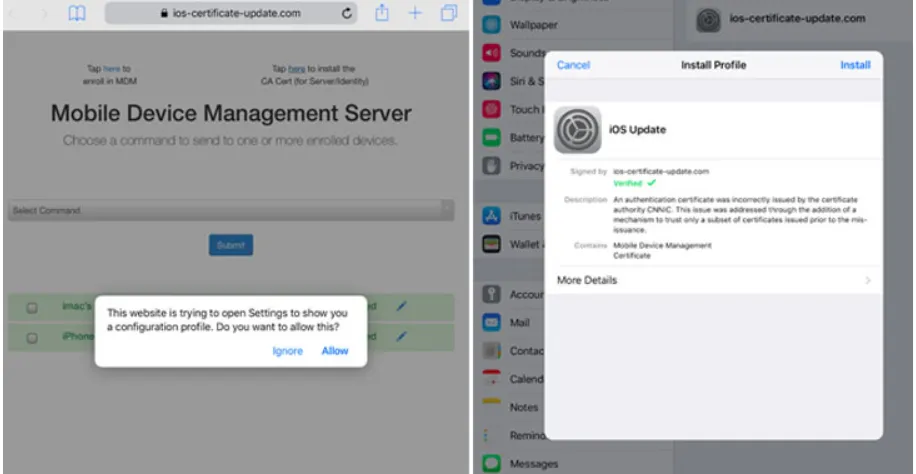
Task: Show all open tabs icon
Action: pos(449,13)
